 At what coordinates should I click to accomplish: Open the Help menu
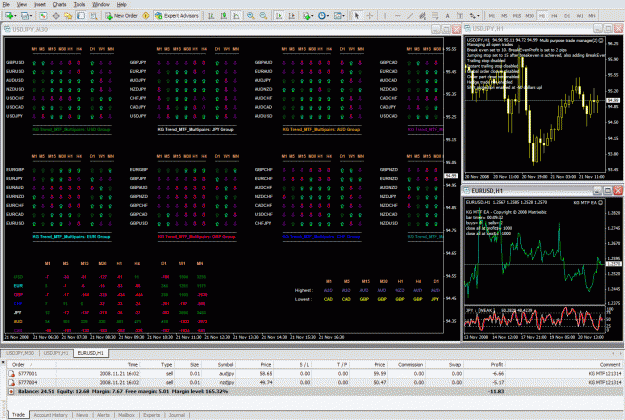point(122,4)
